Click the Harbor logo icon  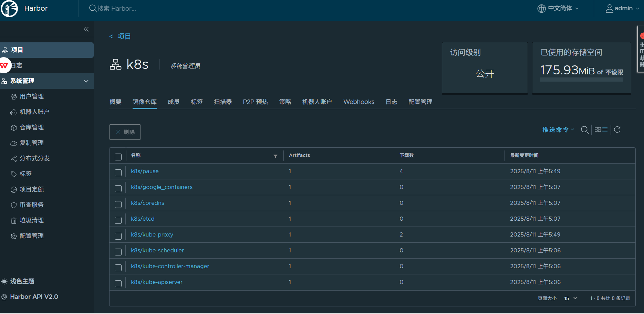[9, 9]
